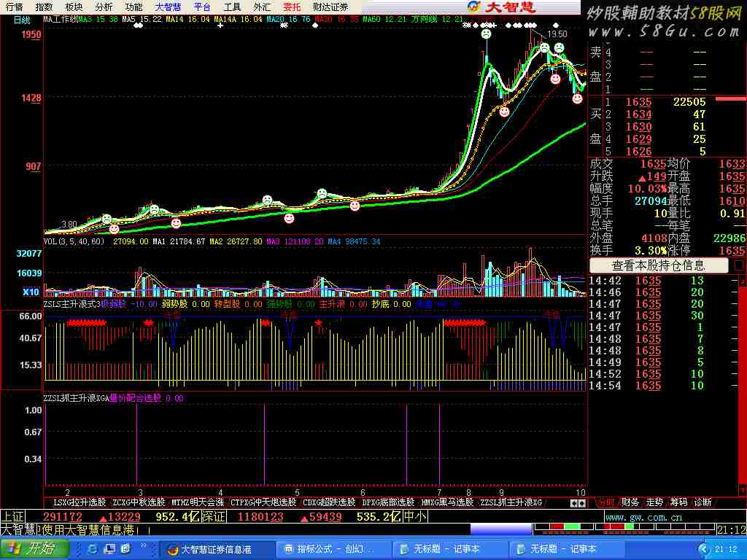The width and height of the screenshot is (747, 560).
Task: Click the indicator tabs scroll arrows
Action: point(578,503)
